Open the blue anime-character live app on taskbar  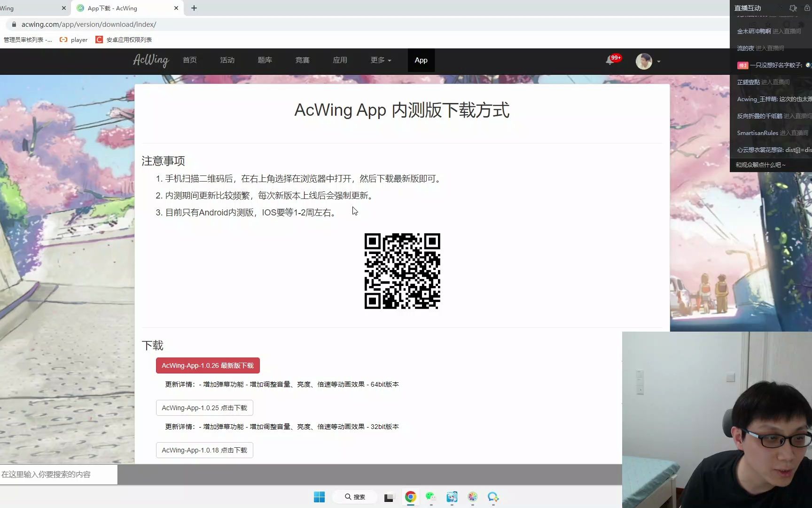(452, 497)
